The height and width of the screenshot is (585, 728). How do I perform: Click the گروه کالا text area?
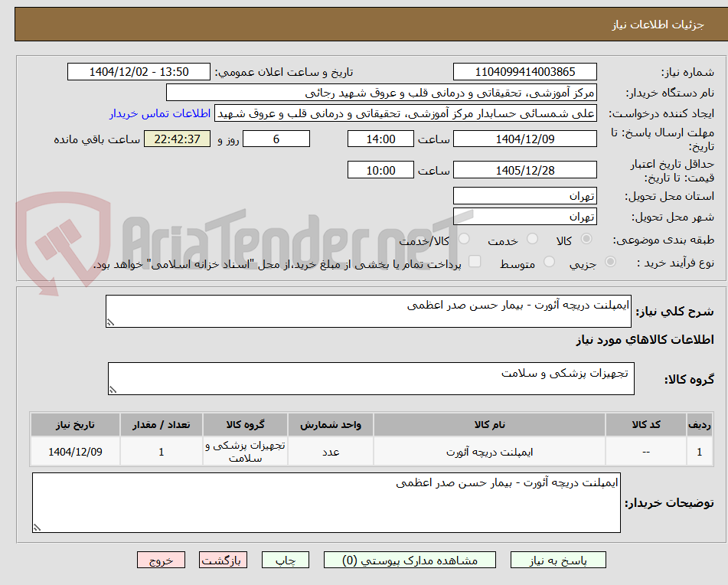coord(371,378)
